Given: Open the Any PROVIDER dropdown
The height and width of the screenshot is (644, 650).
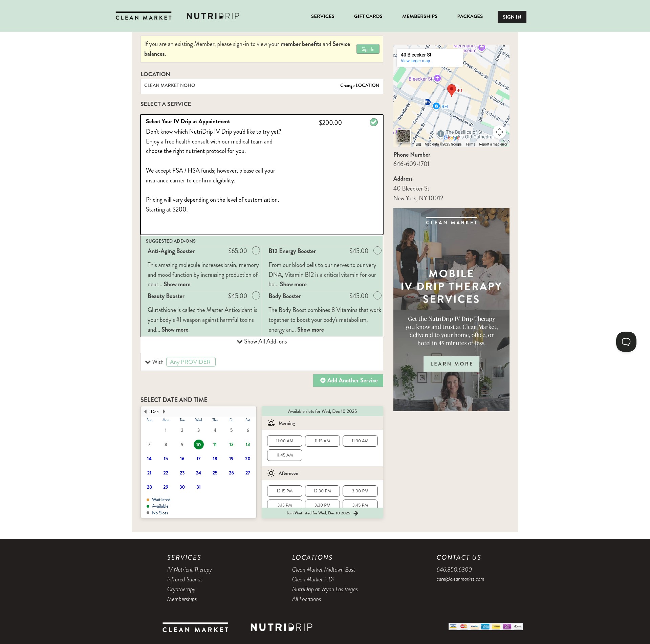Looking at the screenshot, I should 191,362.
